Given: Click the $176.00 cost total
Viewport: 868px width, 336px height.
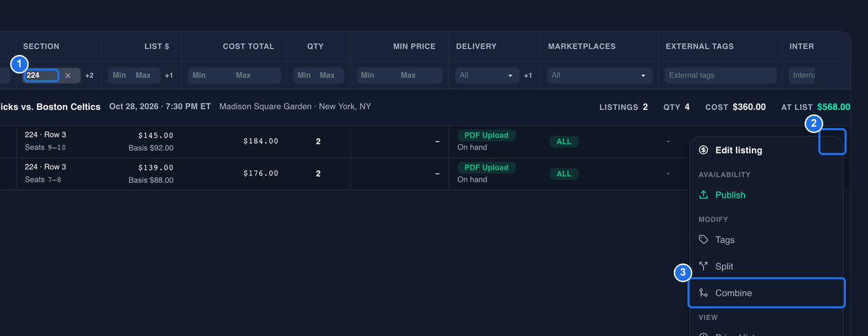Looking at the screenshot, I should click(261, 173).
